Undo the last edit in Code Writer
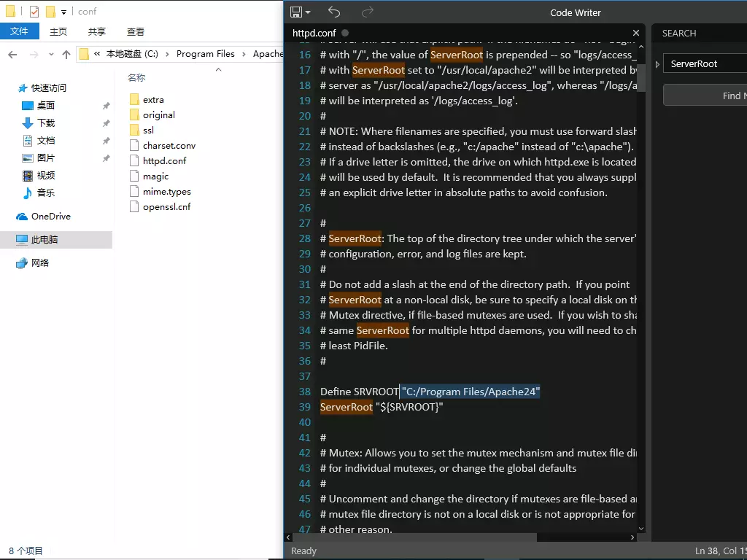 point(334,12)
